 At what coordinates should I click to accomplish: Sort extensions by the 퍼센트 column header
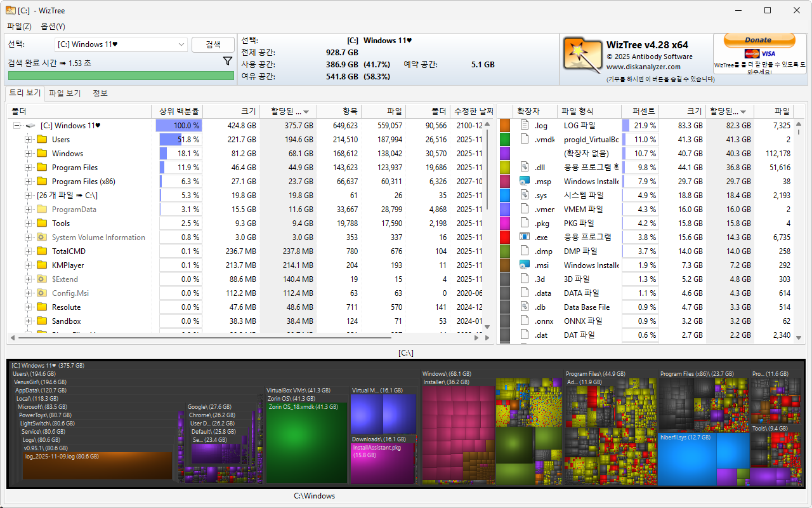click(640, 111)
